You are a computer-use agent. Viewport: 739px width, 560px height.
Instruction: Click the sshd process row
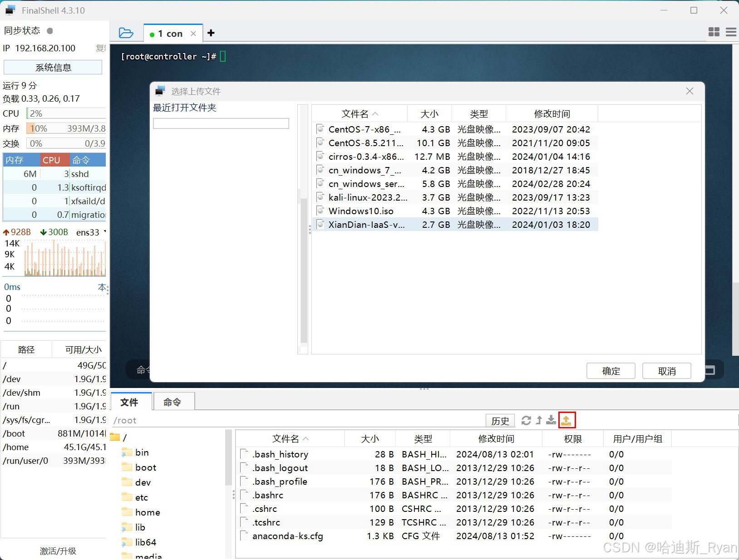pyautogui.click(x=54, y=174)
